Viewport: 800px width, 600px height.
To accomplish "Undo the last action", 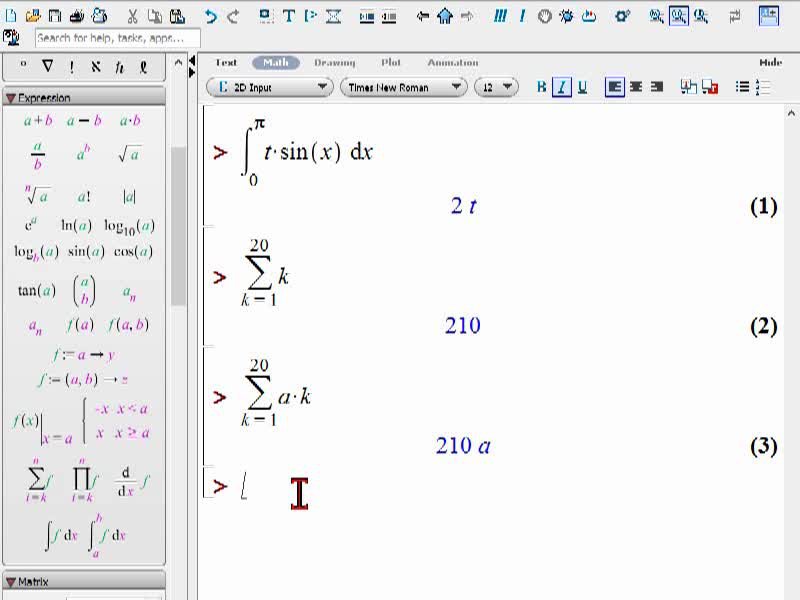I will click(x=210, y=17).
